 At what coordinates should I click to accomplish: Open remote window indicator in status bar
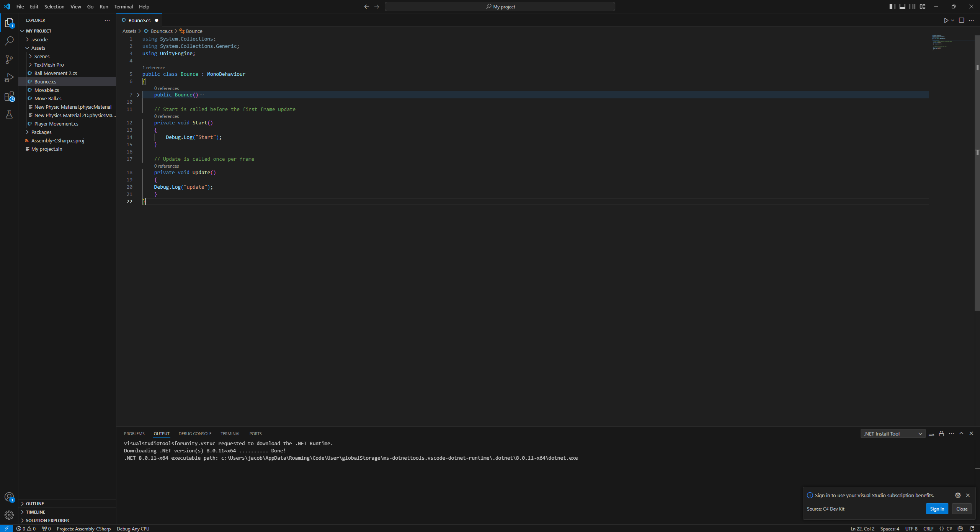pos(7,529)
